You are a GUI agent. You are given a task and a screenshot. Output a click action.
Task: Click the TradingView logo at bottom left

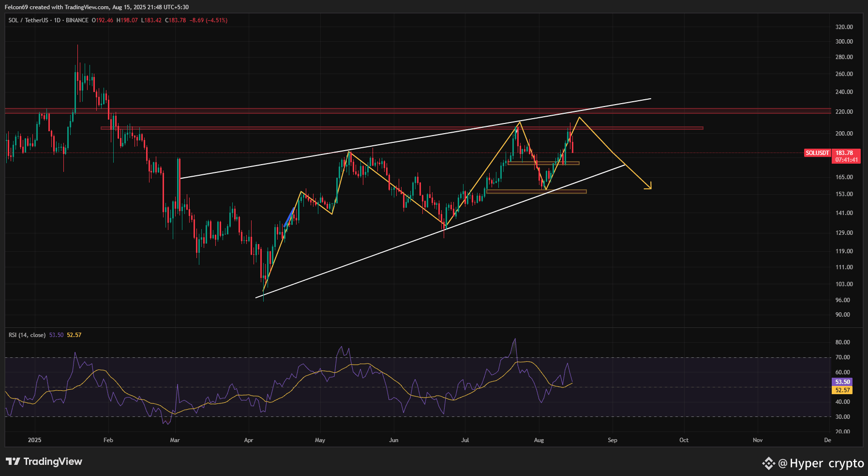(44, 461)
